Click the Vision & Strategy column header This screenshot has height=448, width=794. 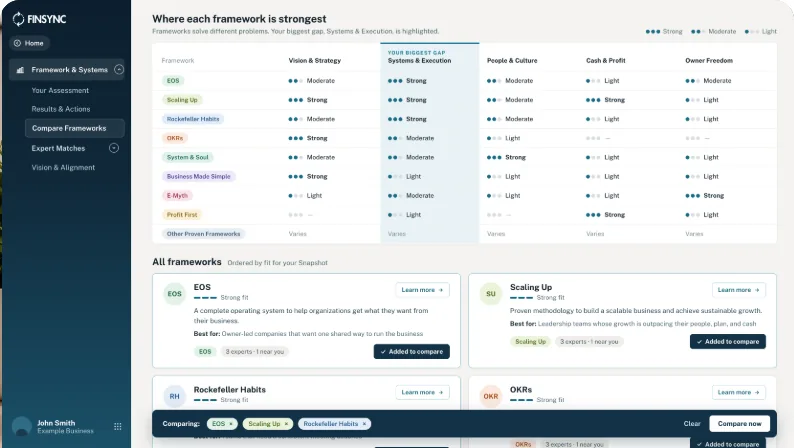pyautogui.click(x=314, y=60)
